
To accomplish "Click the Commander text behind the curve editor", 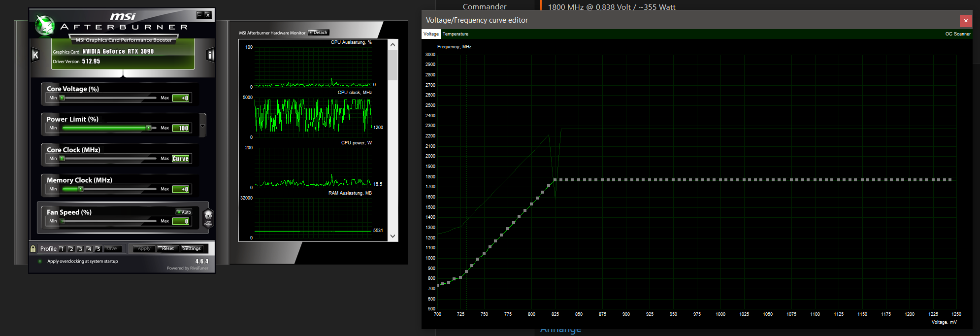I will pos(485,6).
